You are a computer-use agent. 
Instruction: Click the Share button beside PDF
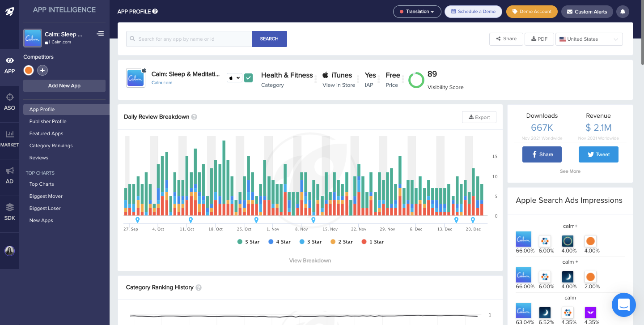[506, 39]
